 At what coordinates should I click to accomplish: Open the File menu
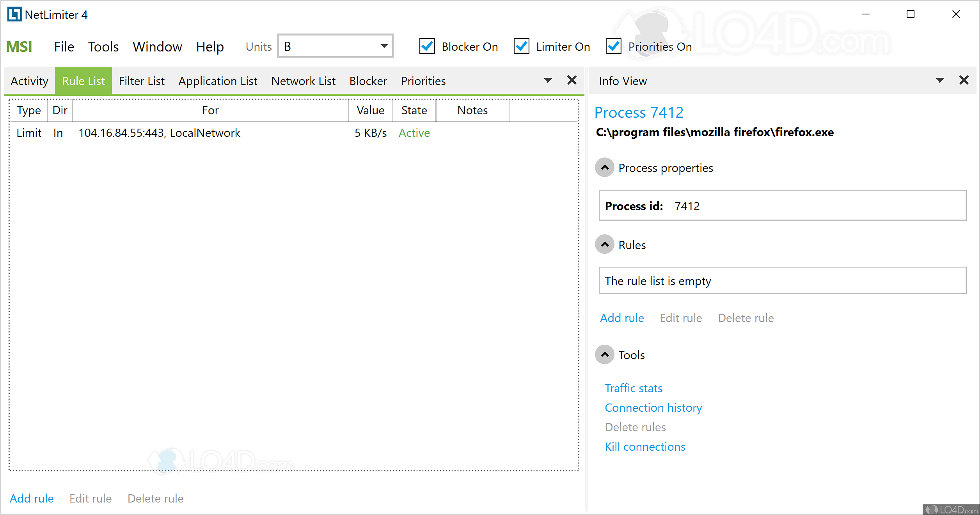64,47
